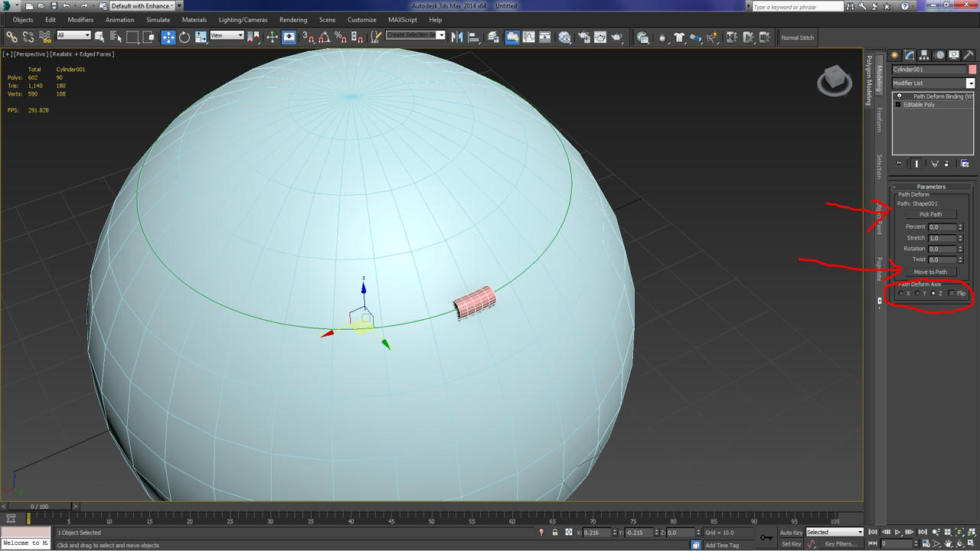Click the Key Filters button
Viewport: 980px width, 551px height.
(841, 544)
